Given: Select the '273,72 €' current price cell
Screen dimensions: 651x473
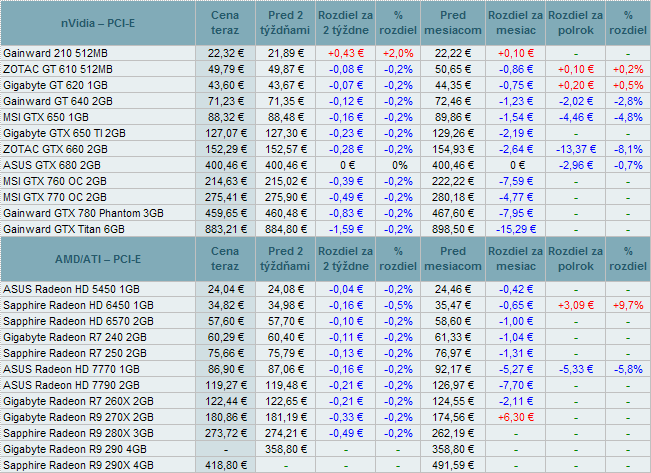Looking at the screenshot, I should (x=226, y=433).
